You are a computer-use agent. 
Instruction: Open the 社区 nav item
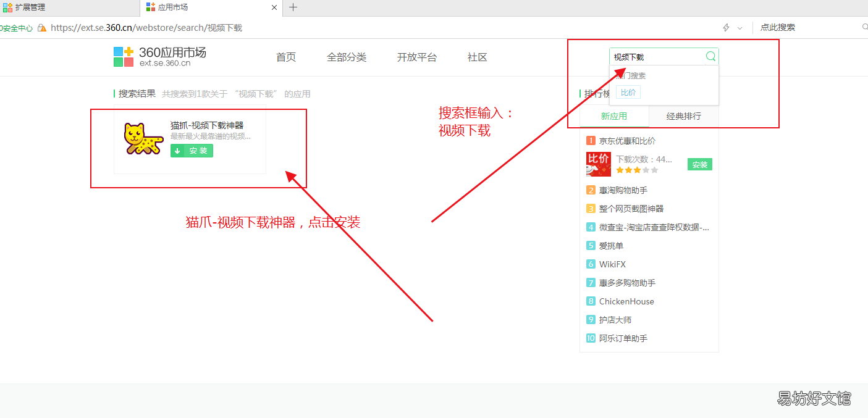pyautogui.click(x=478, y=57)
